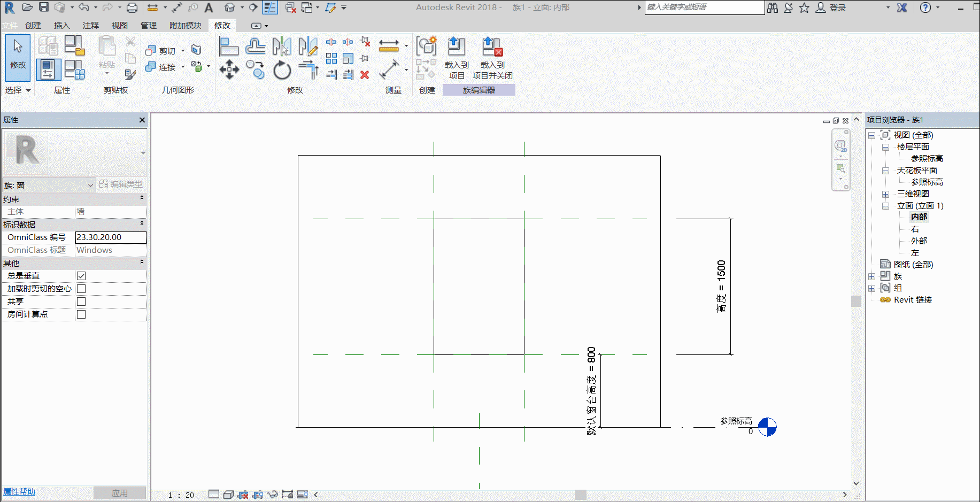Click the Copy tool icon
Screen dimensions: 980x502
[x=255, y=69]
